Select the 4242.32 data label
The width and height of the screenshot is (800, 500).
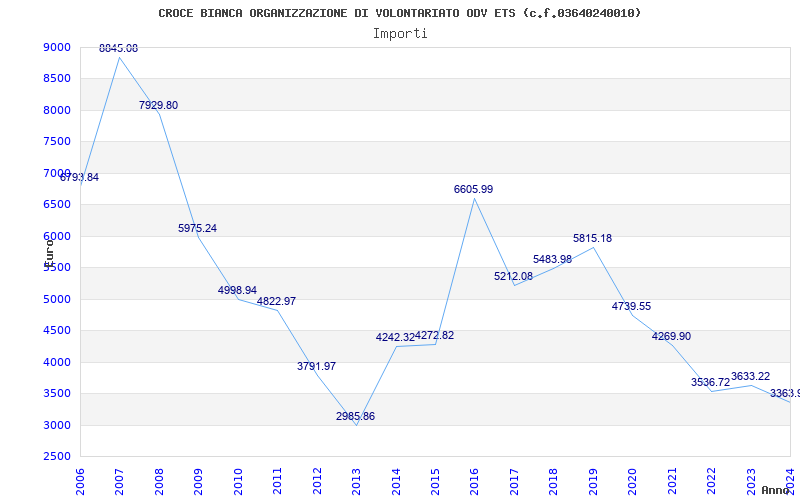pos(395,337)
